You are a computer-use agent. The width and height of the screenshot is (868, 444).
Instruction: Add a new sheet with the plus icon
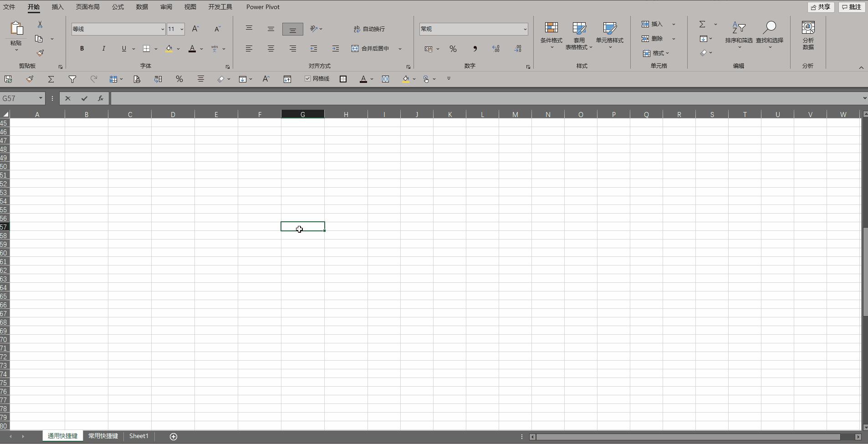(174, 436)
